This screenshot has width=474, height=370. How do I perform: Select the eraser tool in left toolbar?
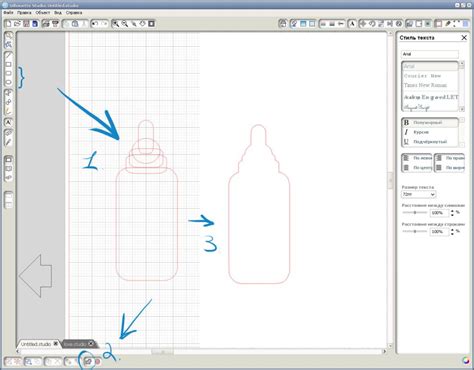9,133
